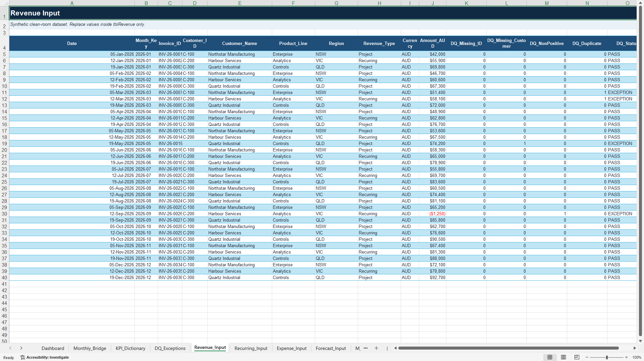Select the negative amount ($1,250) cell
This screenshot has width=644, height=361.
click(x=432, y=214)
